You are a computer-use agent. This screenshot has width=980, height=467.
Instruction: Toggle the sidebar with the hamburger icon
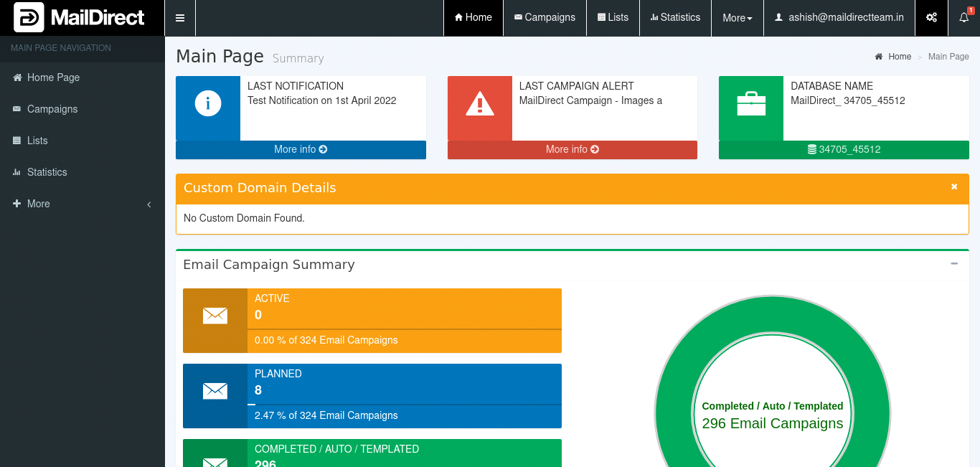click(180, 18)
